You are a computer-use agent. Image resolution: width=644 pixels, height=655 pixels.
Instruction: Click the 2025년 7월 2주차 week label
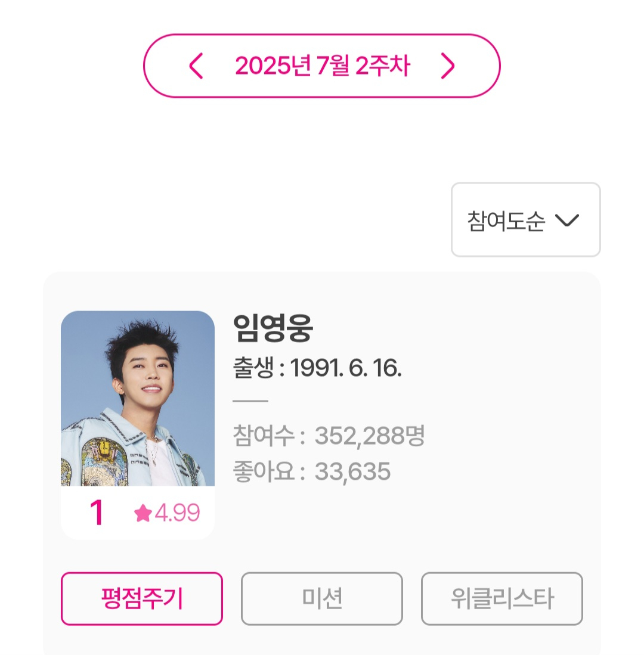(322, 66)
